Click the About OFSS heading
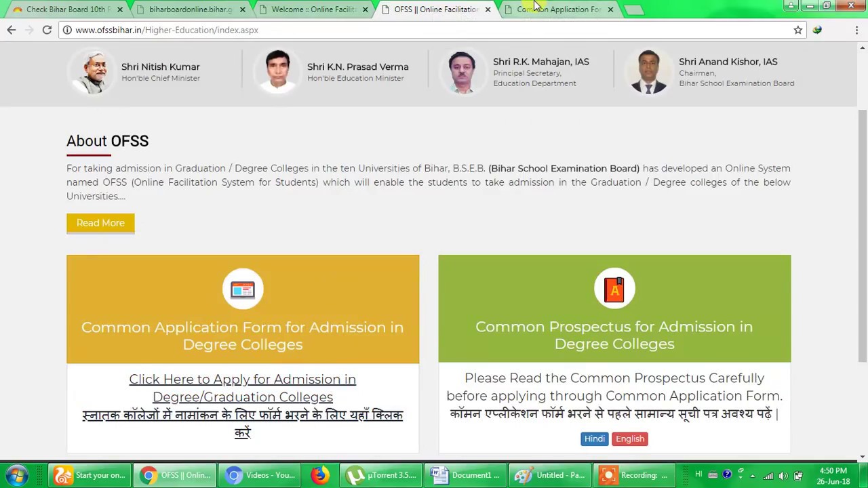868x488 pixels. [107, 141]
